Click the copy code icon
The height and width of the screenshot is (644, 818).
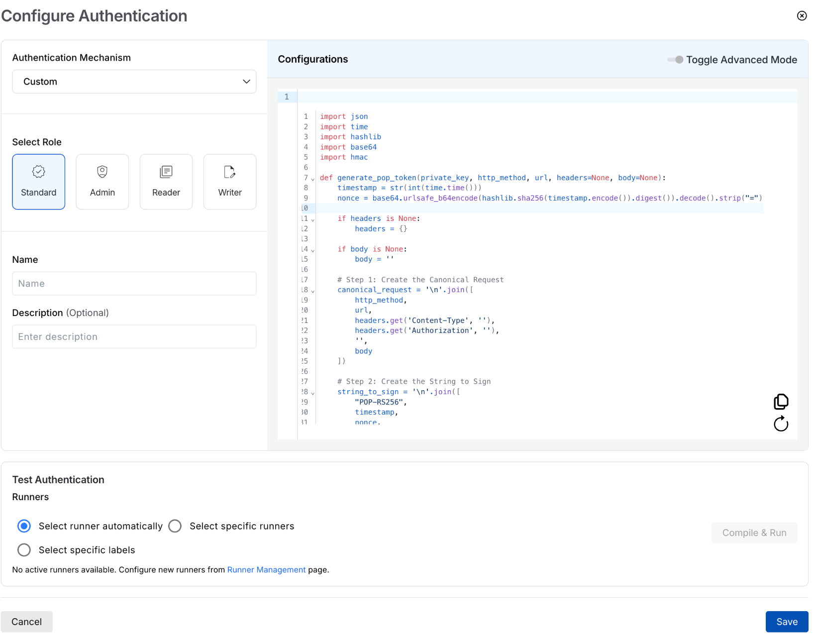coord(781,401)
